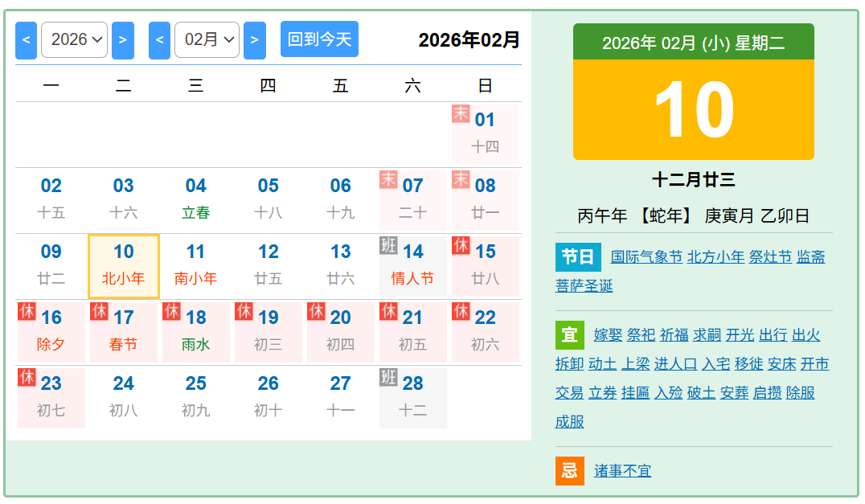This screenshot has width=865, height=504.
Task: Click next year arrow right of 2026
Action: coord(122,39)
